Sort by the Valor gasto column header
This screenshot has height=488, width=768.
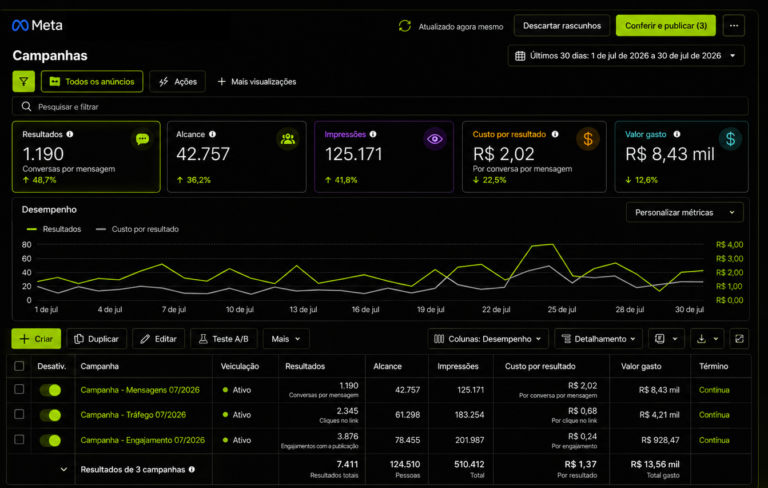click(641, 366)
